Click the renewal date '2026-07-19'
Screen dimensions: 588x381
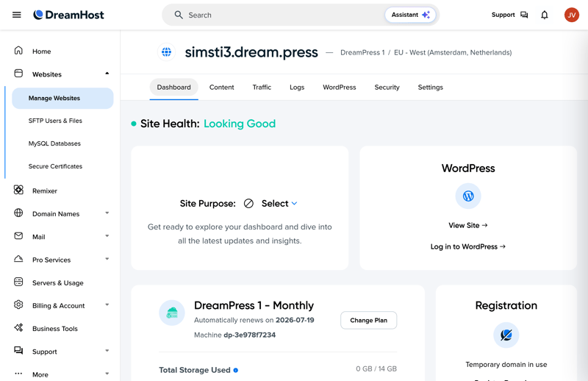pos(295,320)
